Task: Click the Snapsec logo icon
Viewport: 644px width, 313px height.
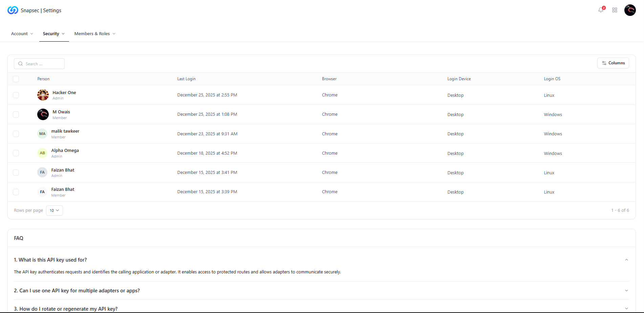Action: (x=12, y=10)
